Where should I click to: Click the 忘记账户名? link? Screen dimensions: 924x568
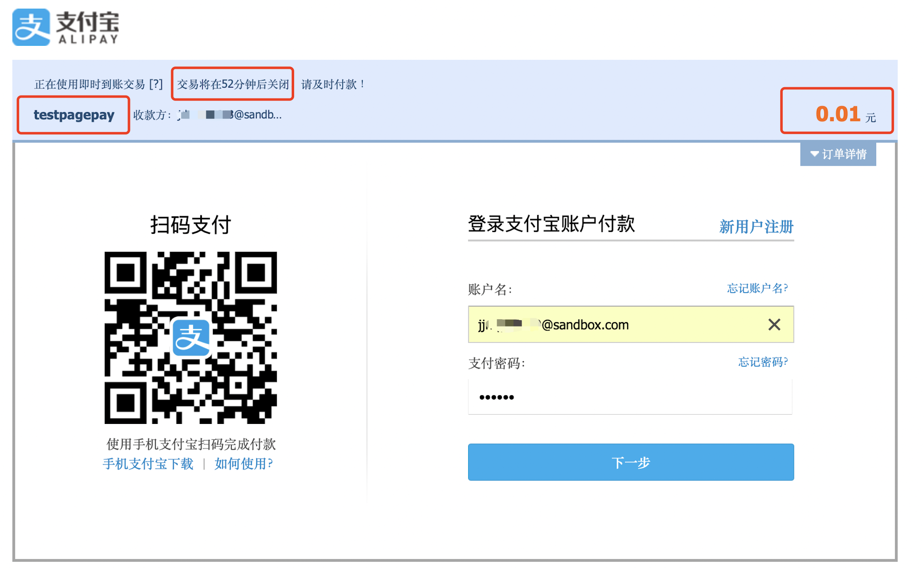tap(757, 288)
